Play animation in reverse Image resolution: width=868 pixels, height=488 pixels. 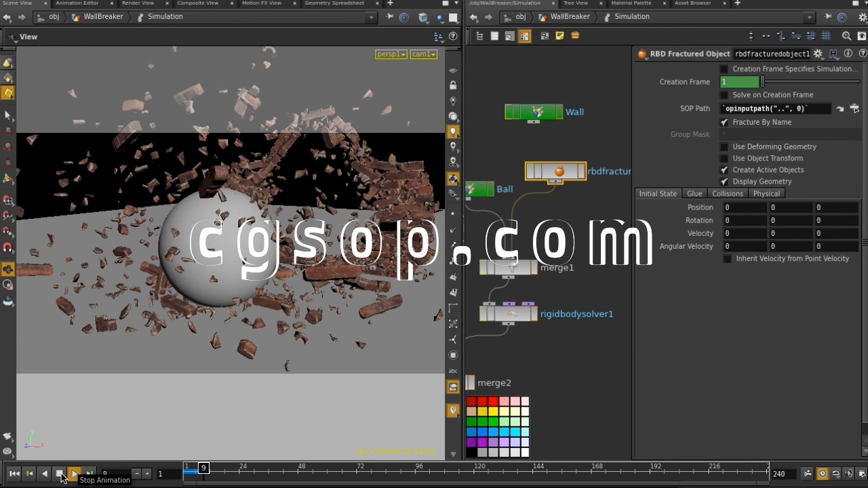(x=45, y=474)
